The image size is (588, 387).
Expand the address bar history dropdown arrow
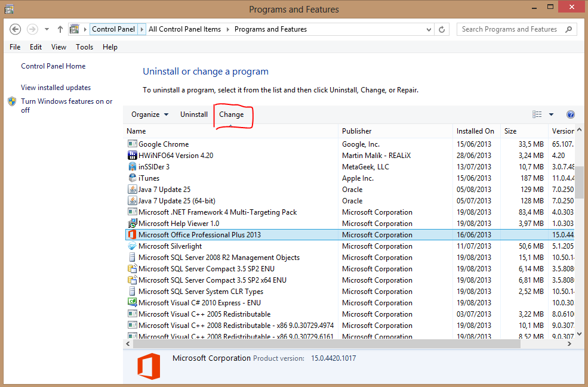428,29
